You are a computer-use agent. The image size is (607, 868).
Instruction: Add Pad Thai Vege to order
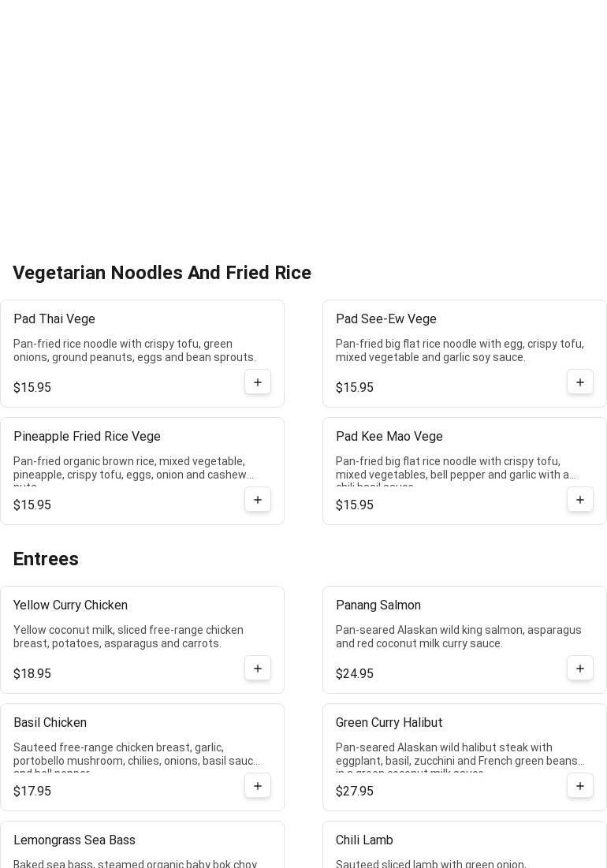258,382
